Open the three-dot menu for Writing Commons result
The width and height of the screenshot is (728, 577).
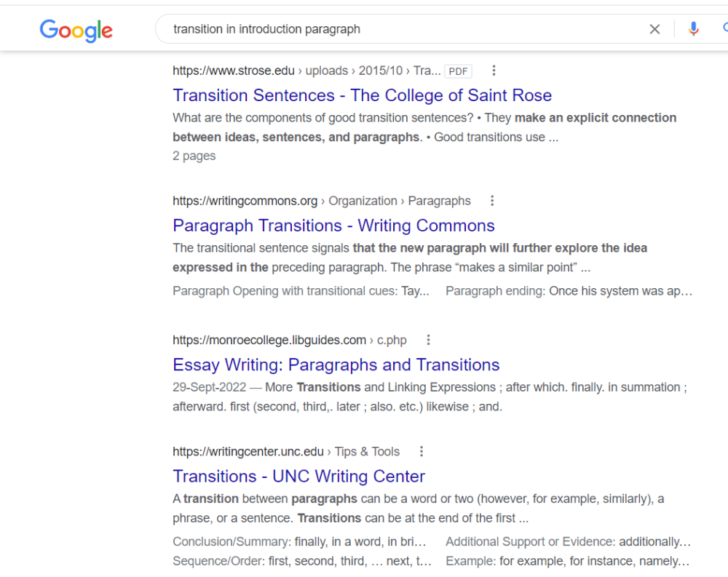tap(492, 200)
